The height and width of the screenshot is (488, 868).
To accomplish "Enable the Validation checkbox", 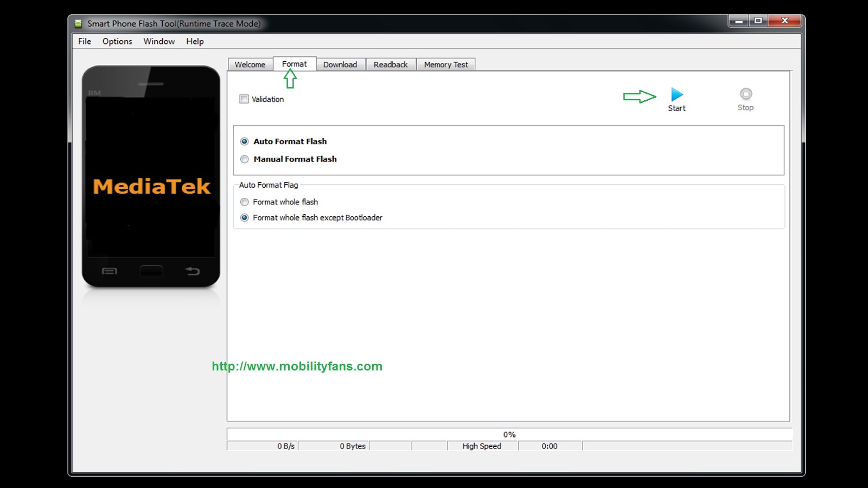I will (244, 99).
